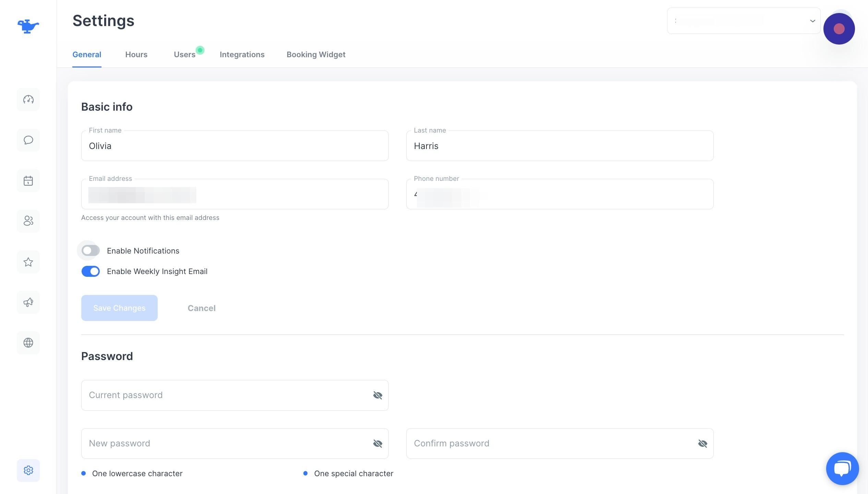Open the chat messages icon in sidebar

coord(28,140)
